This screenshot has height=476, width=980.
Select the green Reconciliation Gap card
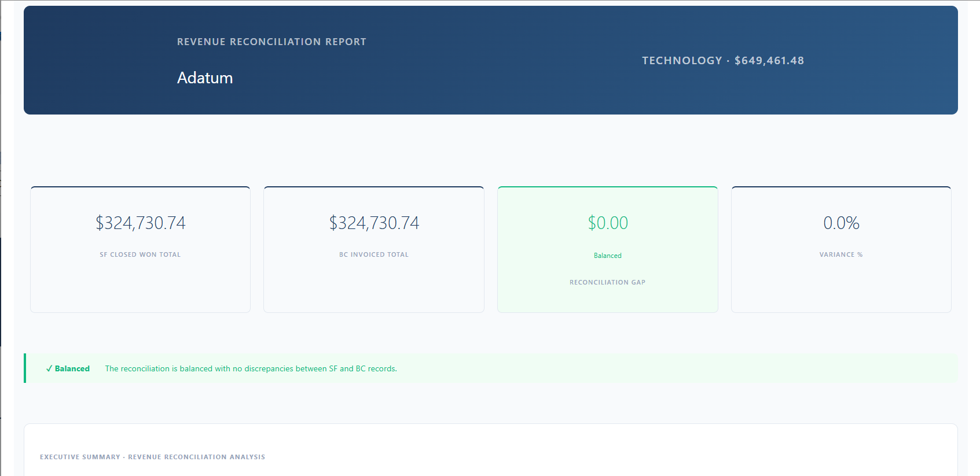click(608, 249)
